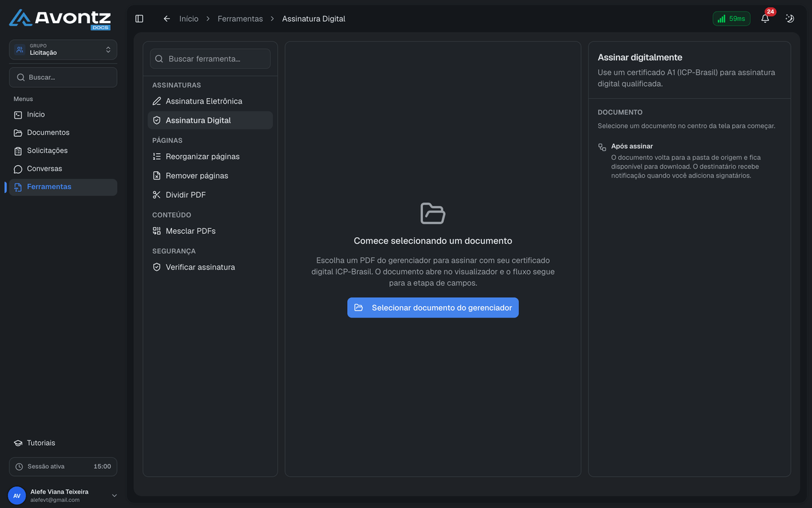This screenshot has height=508, width=812.
Task: Click Comece selecionando um documento heading
Action: click(x=433, y=240)
